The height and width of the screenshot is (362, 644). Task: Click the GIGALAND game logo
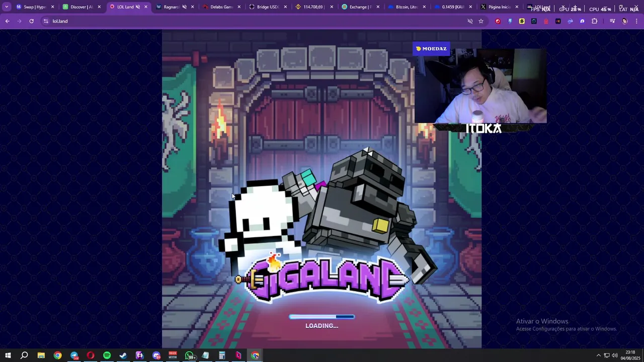point(322,279)
